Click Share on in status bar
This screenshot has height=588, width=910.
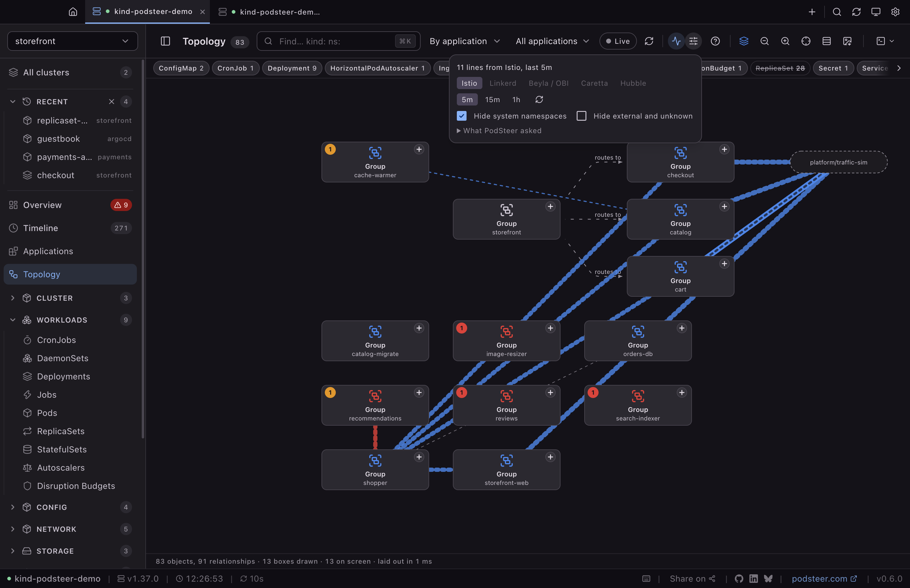(x=692, y=579)
